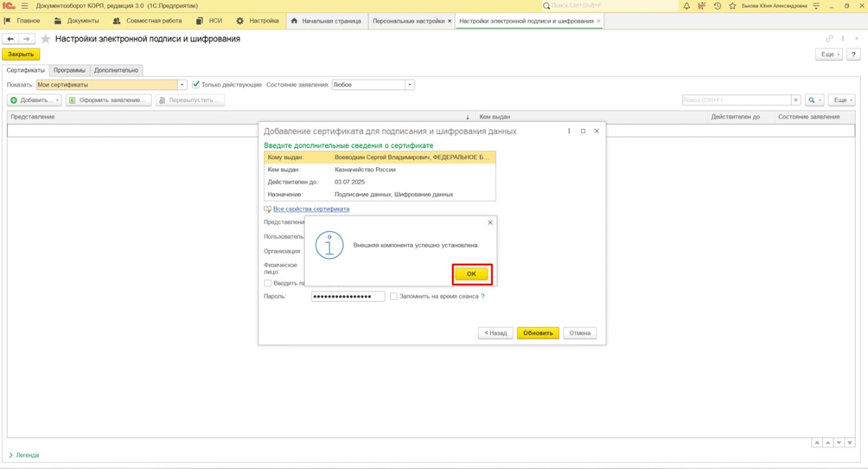This screenshot has width=868, height=469.
Task: Open favorites star in the title bar
Action: pyautogui.click(x=732, y=5)
